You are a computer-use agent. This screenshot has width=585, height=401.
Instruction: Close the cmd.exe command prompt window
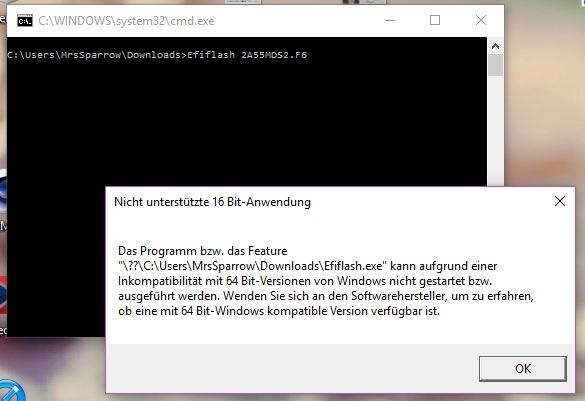click(481, 20)
